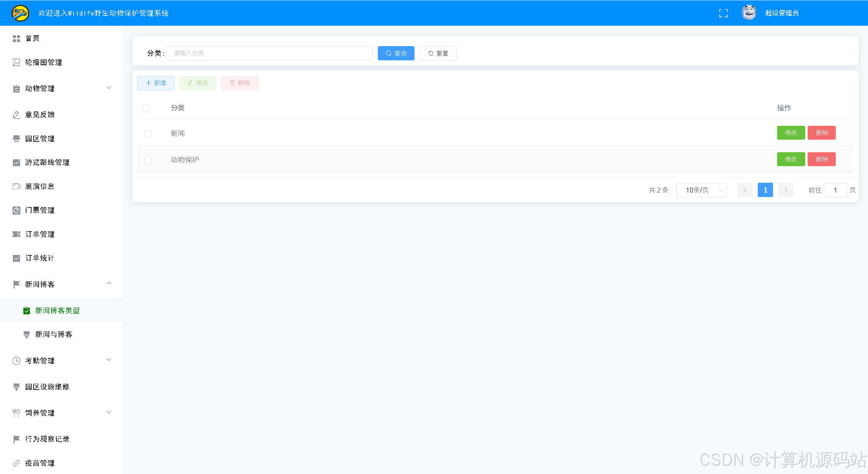Click the next page arrow
This screenshot has width=868, height=474.
coord(786,190)
